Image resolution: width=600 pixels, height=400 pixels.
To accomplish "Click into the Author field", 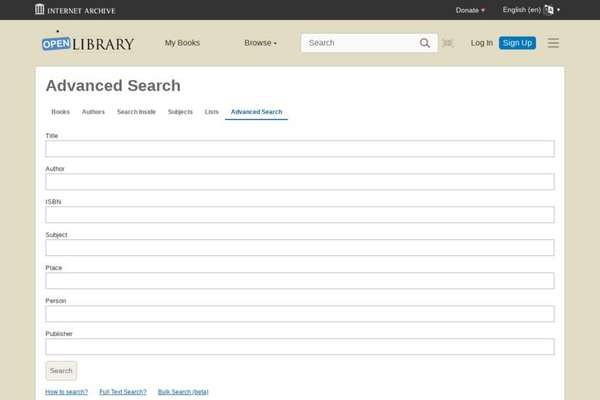I will point(300,181).
